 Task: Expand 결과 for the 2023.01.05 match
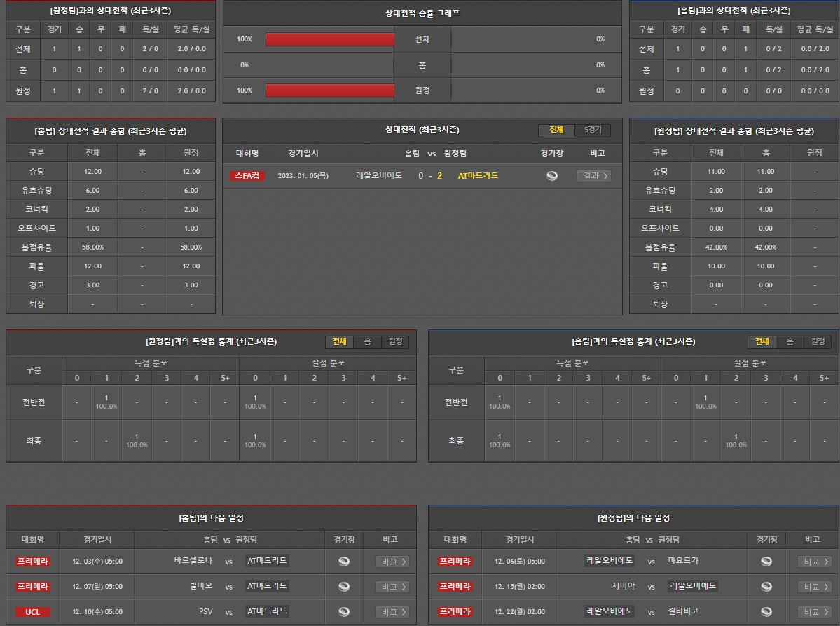click(x=593, y=176)
